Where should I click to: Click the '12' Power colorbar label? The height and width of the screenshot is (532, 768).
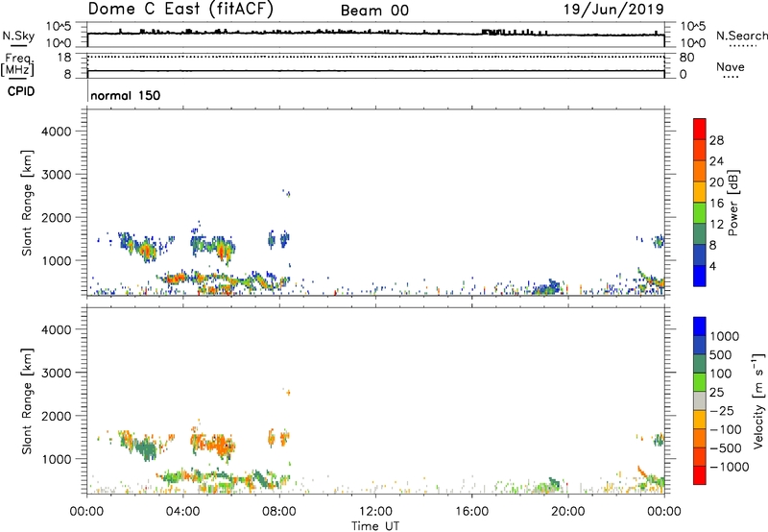[716, 225]
